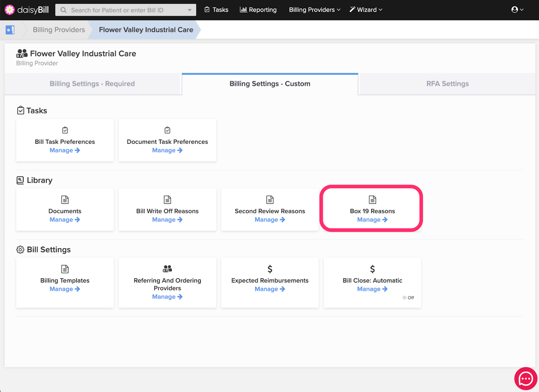
Task: Open the blue notebook home icon in breadcrumb
Action: [x=10, y=30]
